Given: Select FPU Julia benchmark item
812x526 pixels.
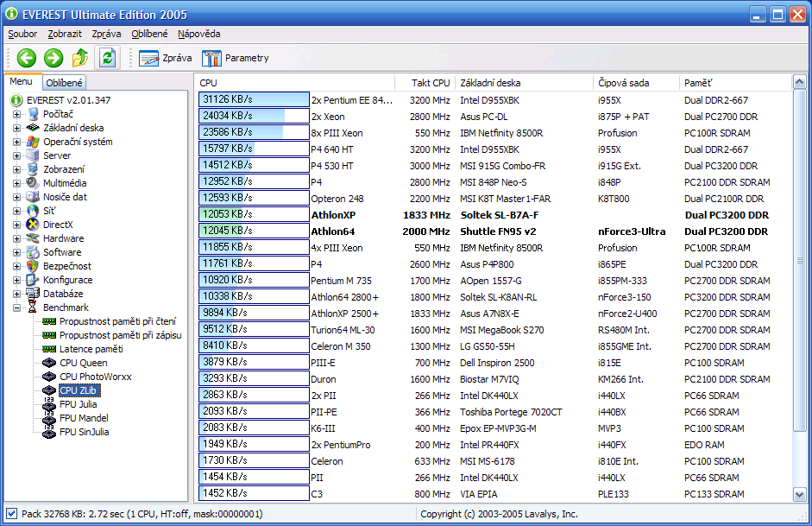Looking at the screenshot, I should 78,404.
